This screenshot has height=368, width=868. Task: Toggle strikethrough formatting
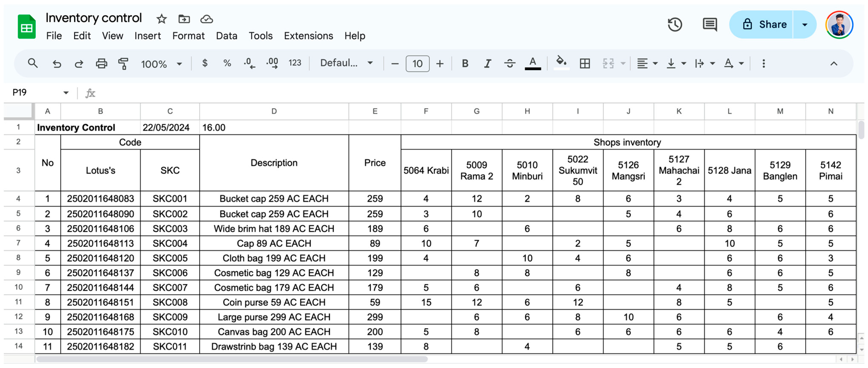click(509, 63)
